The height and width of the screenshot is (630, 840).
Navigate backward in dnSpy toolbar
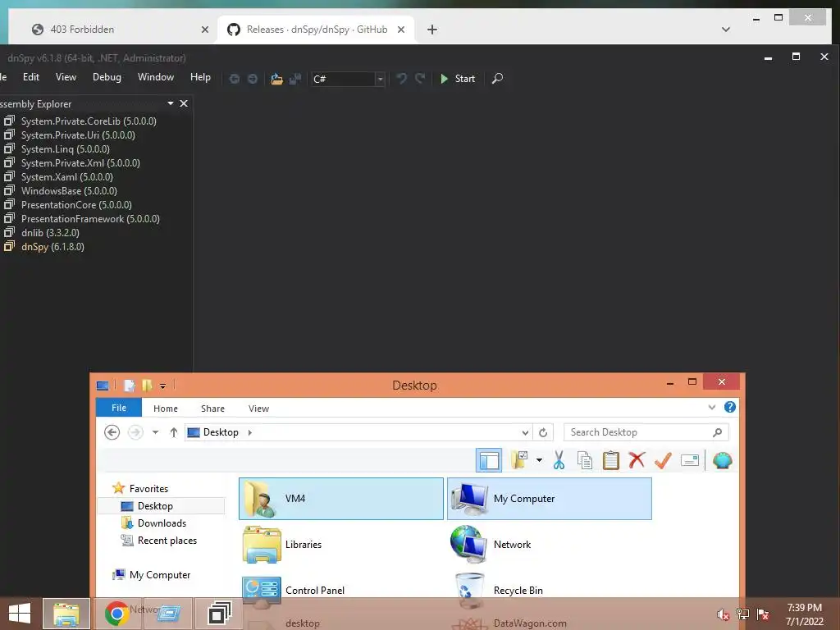(234, 79)
